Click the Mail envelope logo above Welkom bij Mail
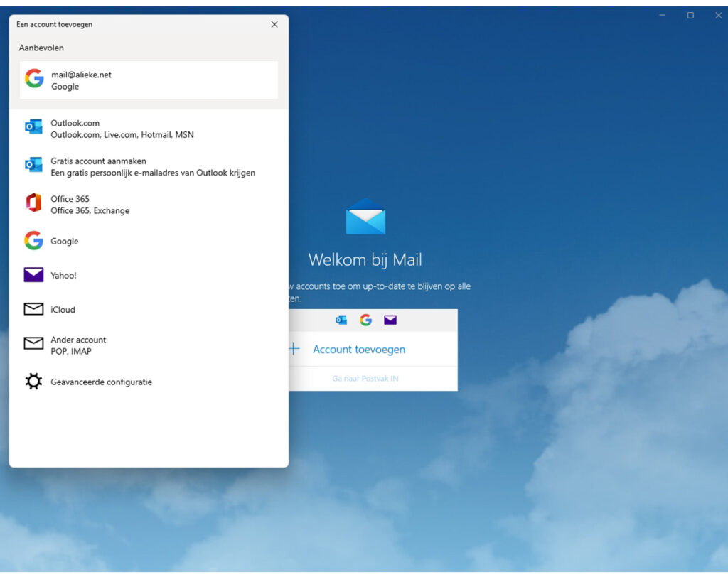Viewport: 728px width, 577px height. tap(365, 218)
